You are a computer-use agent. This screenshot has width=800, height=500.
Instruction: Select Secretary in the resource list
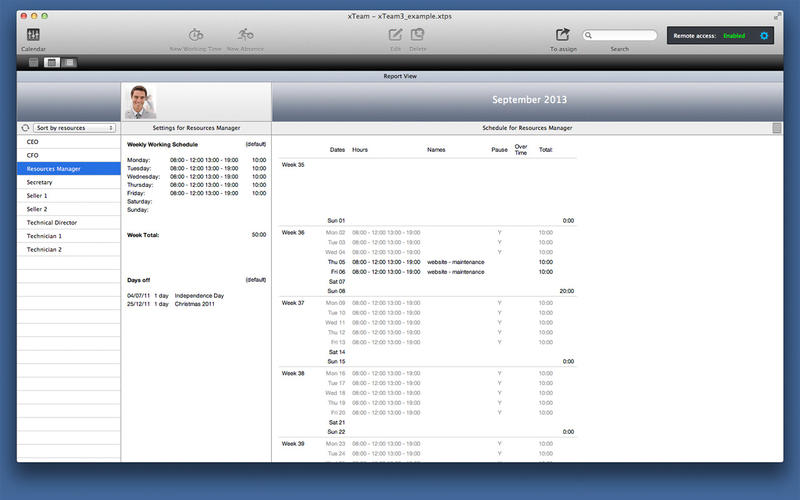(x=69, y=182)
